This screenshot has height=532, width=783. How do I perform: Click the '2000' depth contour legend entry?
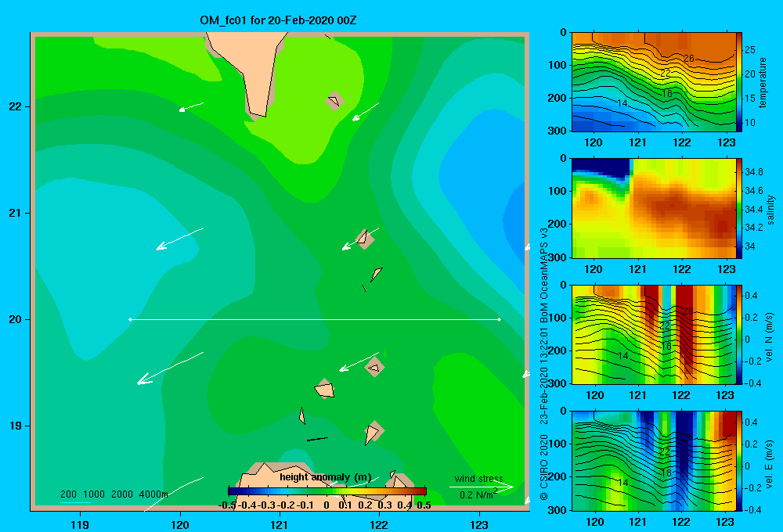point(122,494)
